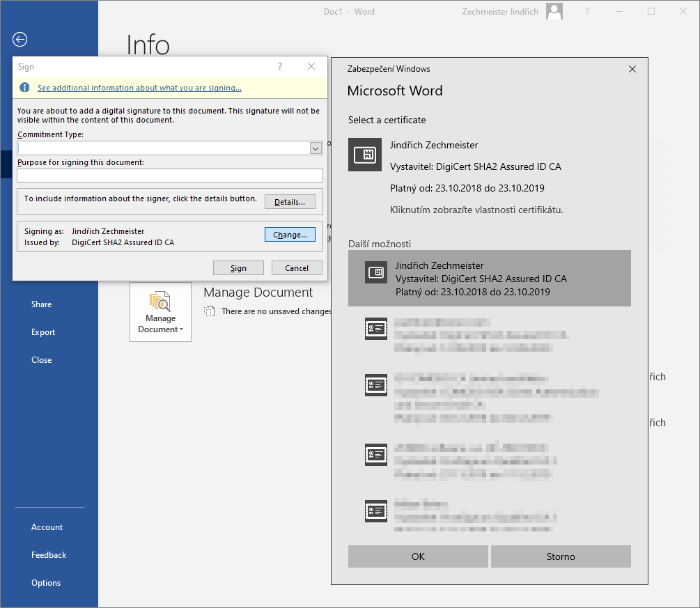700x608 pixels.
Task: Open the Account page in sidebar
Action: coord(47,527)
